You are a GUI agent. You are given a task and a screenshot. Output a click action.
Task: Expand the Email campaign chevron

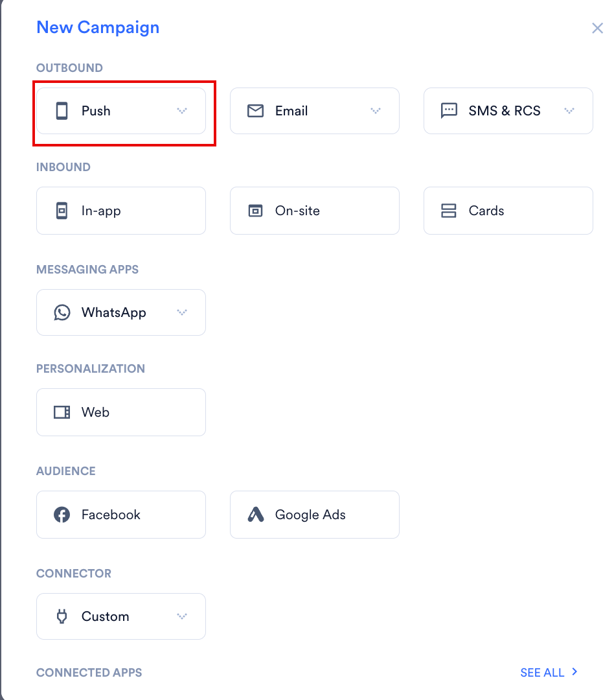coord(375,111)
